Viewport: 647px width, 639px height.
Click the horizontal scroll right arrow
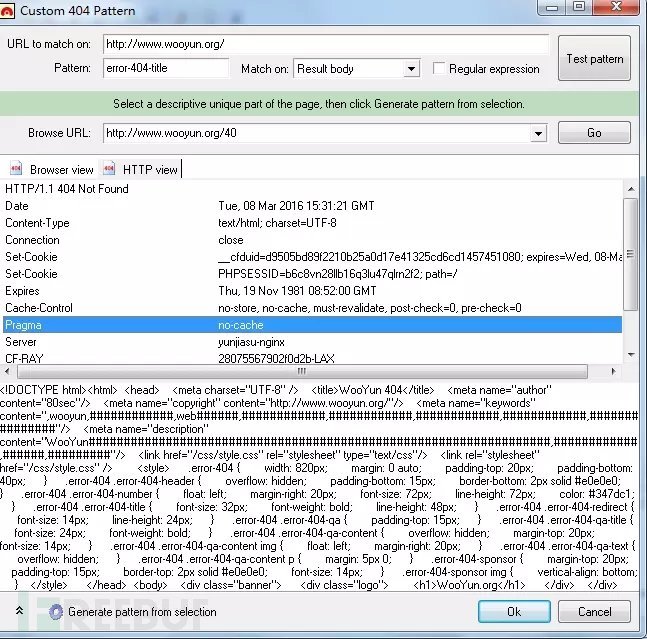614,371
